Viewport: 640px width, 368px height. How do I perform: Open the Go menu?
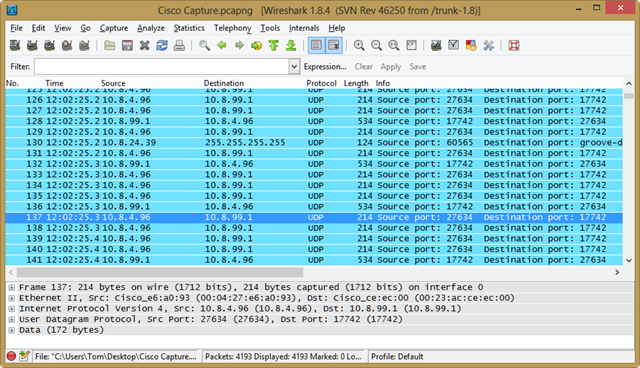(85, 28)
